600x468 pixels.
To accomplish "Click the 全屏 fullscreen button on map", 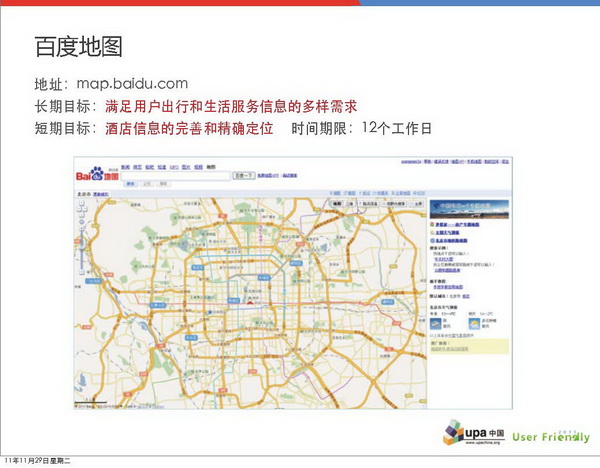I will click(x=416, y=204).
